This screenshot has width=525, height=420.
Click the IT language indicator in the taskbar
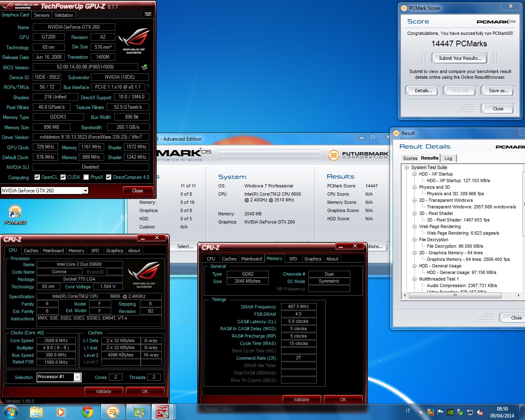click(x=408, y=411)
